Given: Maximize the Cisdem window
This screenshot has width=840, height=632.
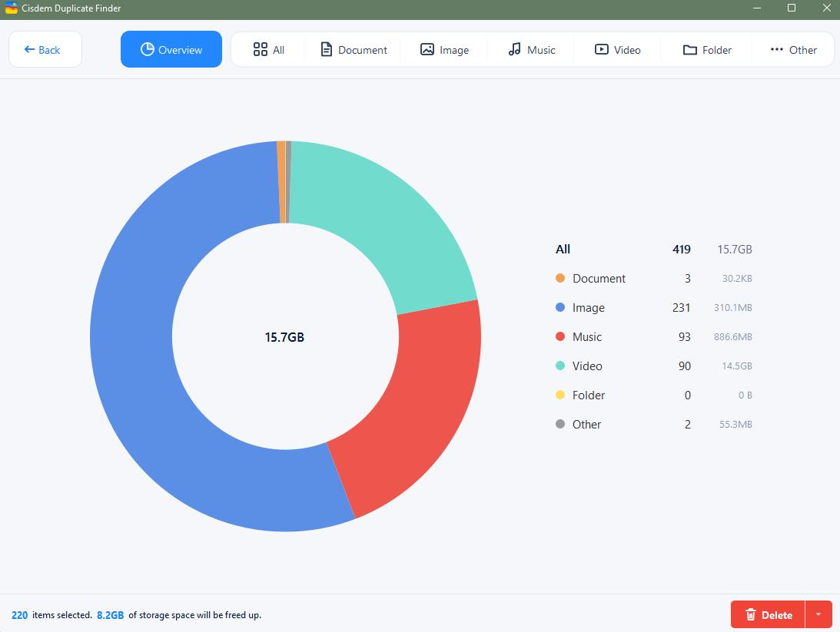Looking at the screenshot, I should [x=792, y=8].
